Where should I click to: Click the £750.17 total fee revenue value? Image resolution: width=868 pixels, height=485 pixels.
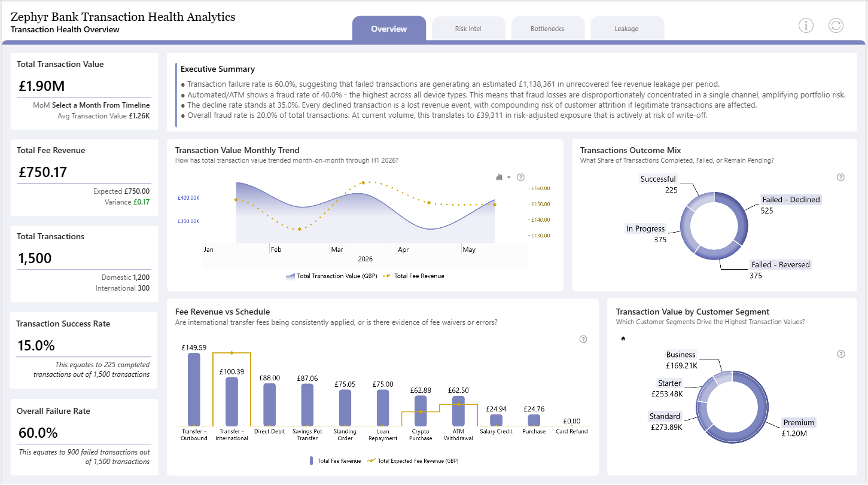(x=42, y=172)
